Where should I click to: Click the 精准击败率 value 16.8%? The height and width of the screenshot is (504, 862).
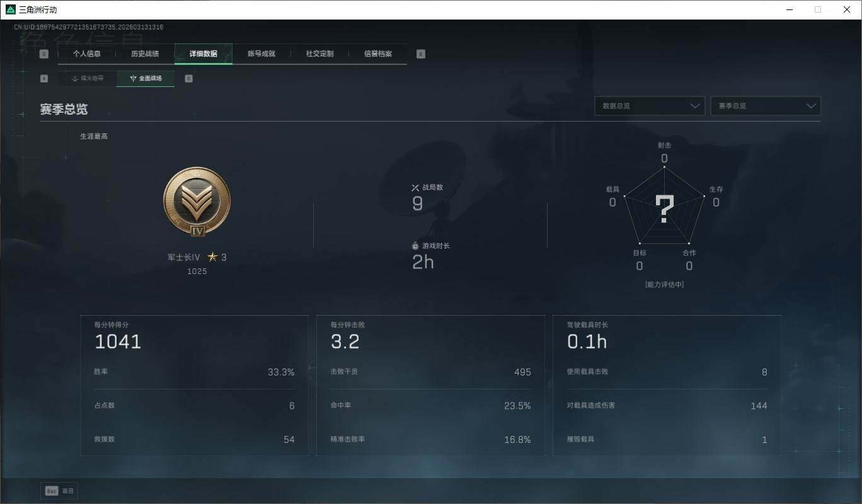[x=517, y=440]
